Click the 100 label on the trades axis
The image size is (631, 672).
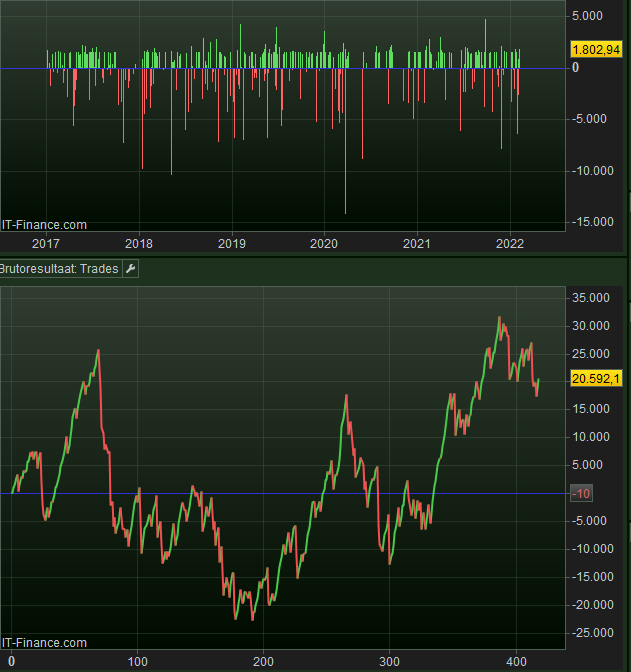click(x=138, y=661)
